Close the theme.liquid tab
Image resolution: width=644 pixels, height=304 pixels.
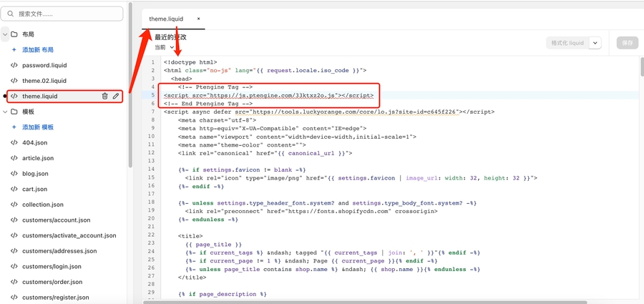coord(198,19)
